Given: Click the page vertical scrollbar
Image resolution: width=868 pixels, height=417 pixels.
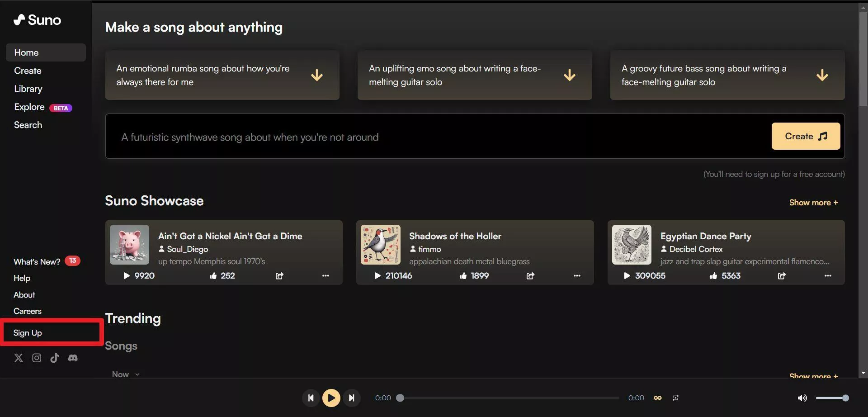Looking at the screenshot, I should [x=863, y=59].
